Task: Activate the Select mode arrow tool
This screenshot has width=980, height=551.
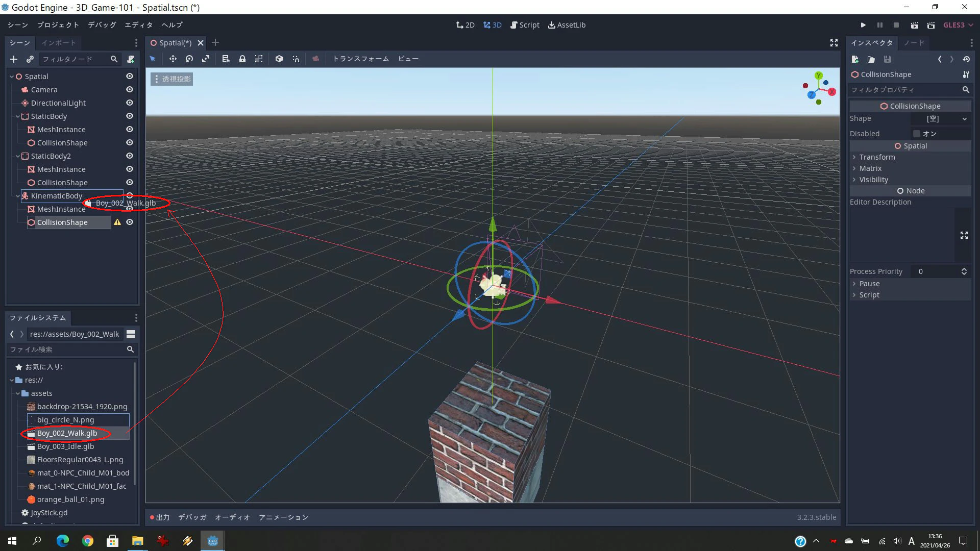Action: pyautogui.click(x=153, y=59)
